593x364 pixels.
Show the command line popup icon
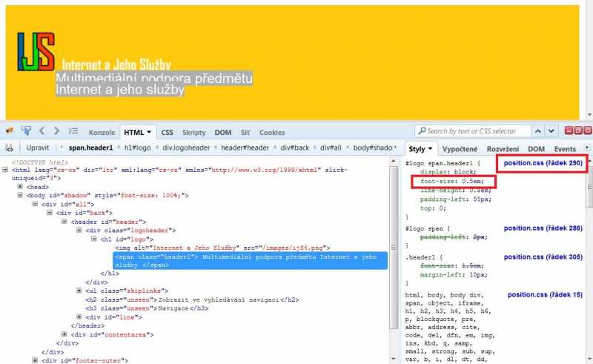click(x=73, y=131)
